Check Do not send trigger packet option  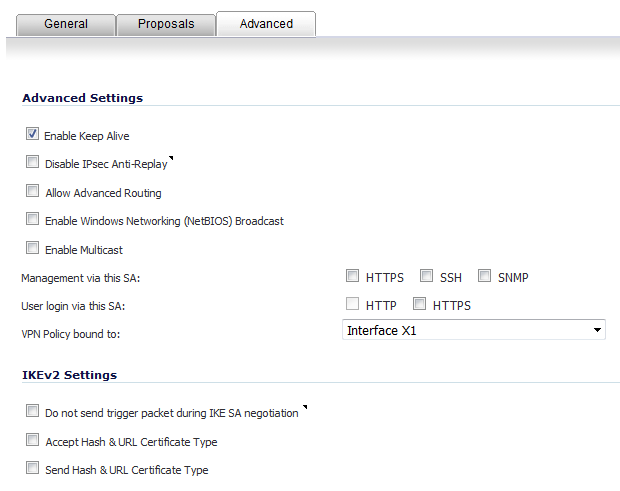pos(32,411)
